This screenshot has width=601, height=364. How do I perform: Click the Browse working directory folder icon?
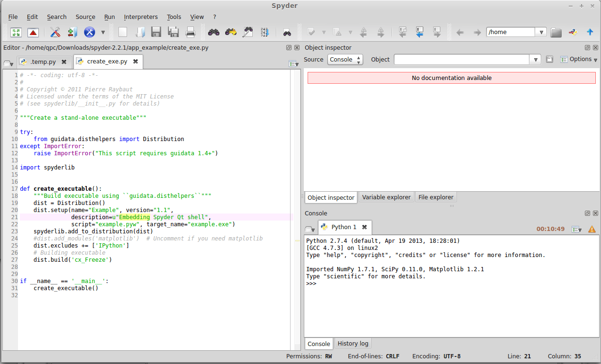pos(556,32)
